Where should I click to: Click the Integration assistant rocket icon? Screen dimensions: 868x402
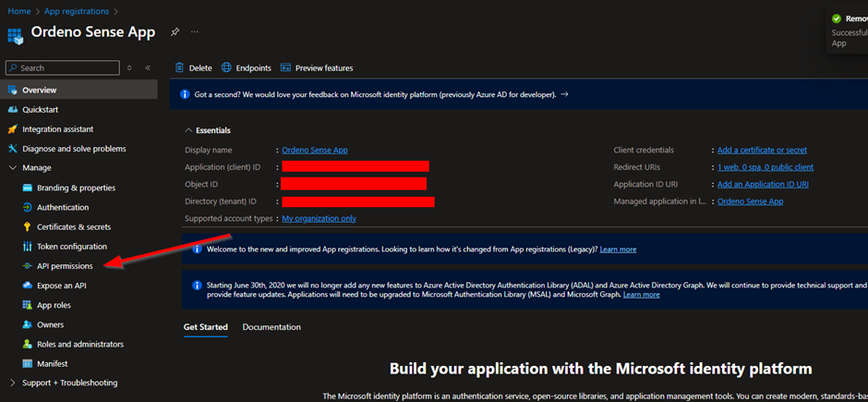13,129
